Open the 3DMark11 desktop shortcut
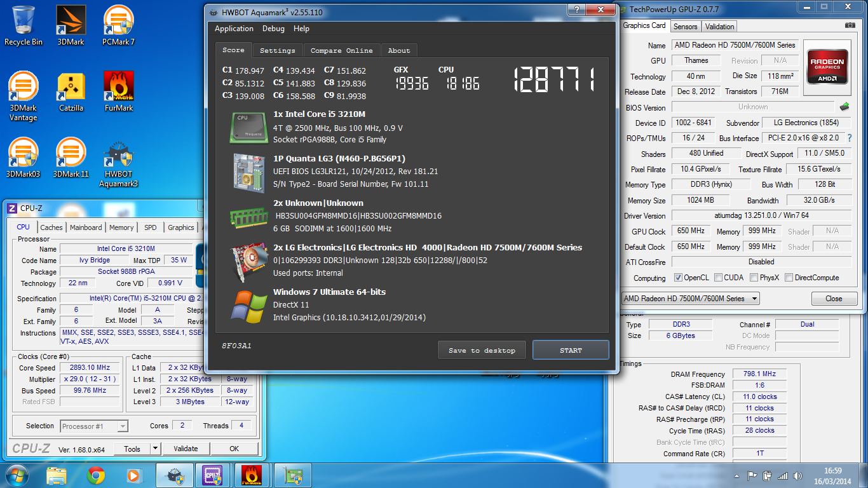 71,158
